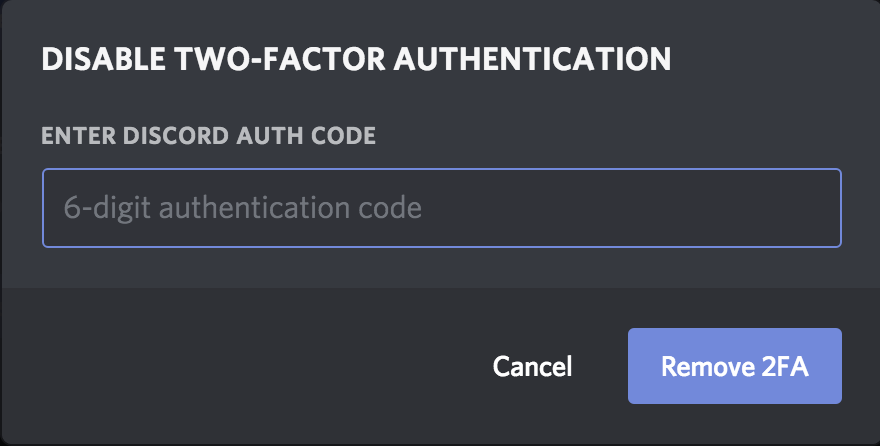Click the empty right side of code field
The height and width of the screenshot is (446, 880).
point(629,208)
